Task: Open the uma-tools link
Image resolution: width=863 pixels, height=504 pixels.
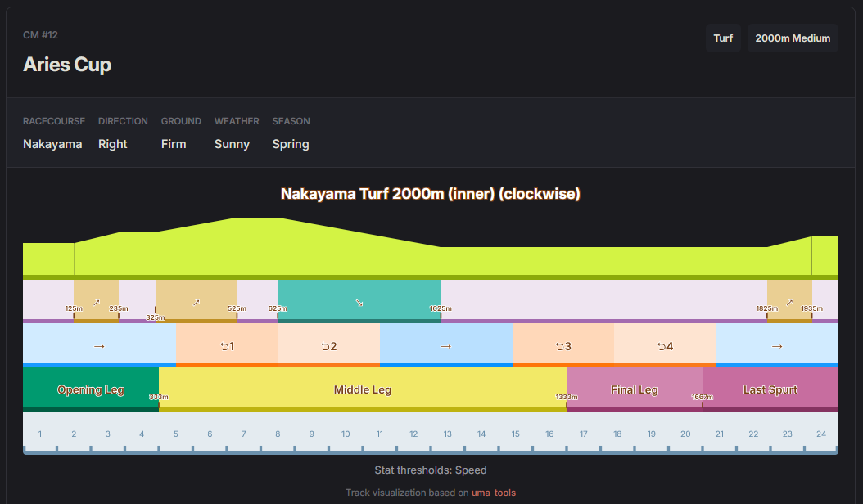Action: click(493, 493)
